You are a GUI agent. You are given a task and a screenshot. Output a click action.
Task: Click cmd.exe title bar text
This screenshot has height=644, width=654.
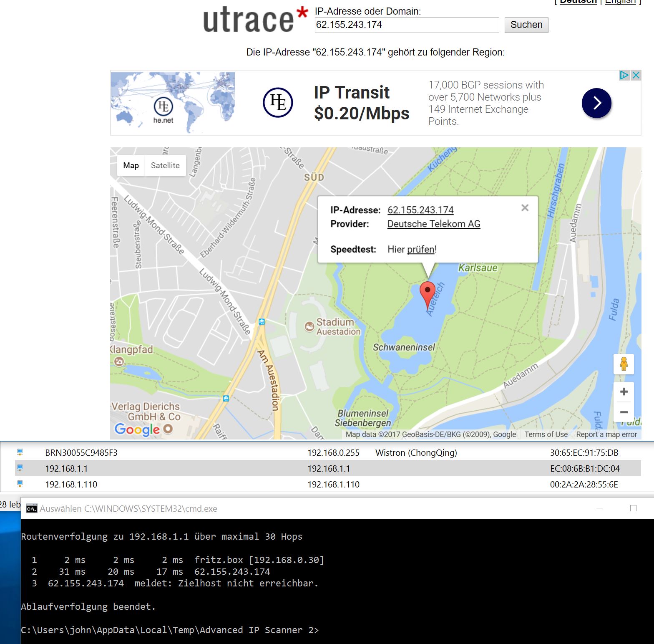pyautogui.click(x=128, y=508)
